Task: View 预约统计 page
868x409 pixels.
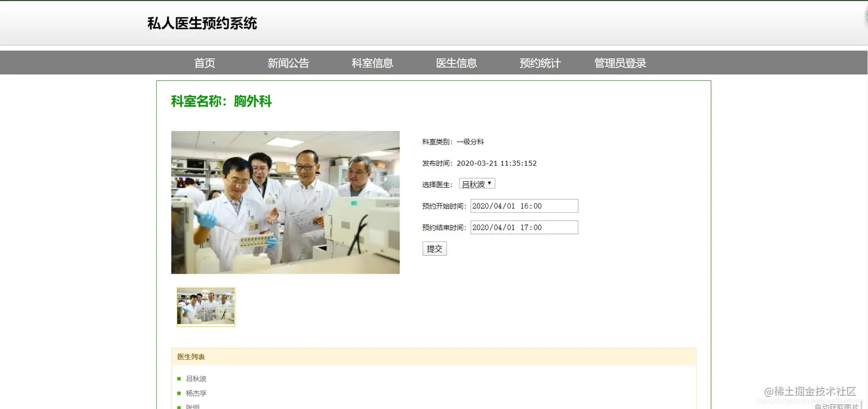Action: pyautogui.click(x=540, y=63)
